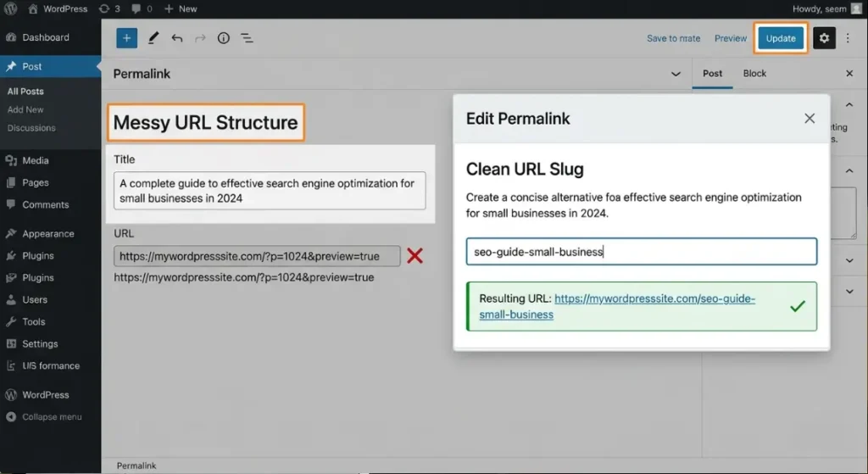This screenshot has height=474, width=868.
Task: Open WordPress item at sidebar bottom
Action: tap(46, 395)
